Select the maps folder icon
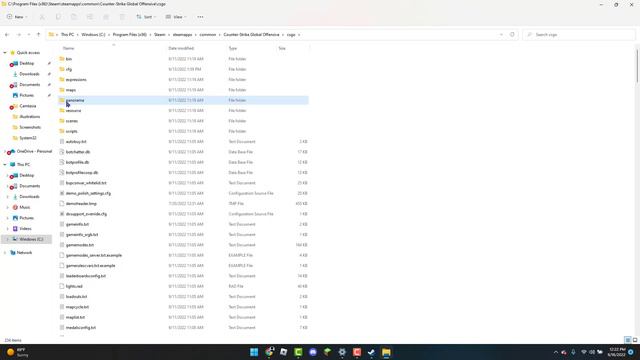The height and width of the screenshot is (360, 640). click(62, 90)
